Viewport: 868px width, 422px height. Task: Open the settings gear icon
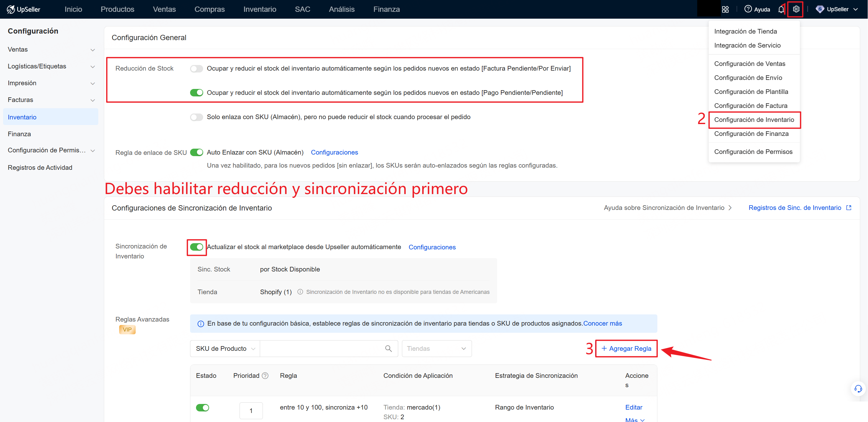796,9
